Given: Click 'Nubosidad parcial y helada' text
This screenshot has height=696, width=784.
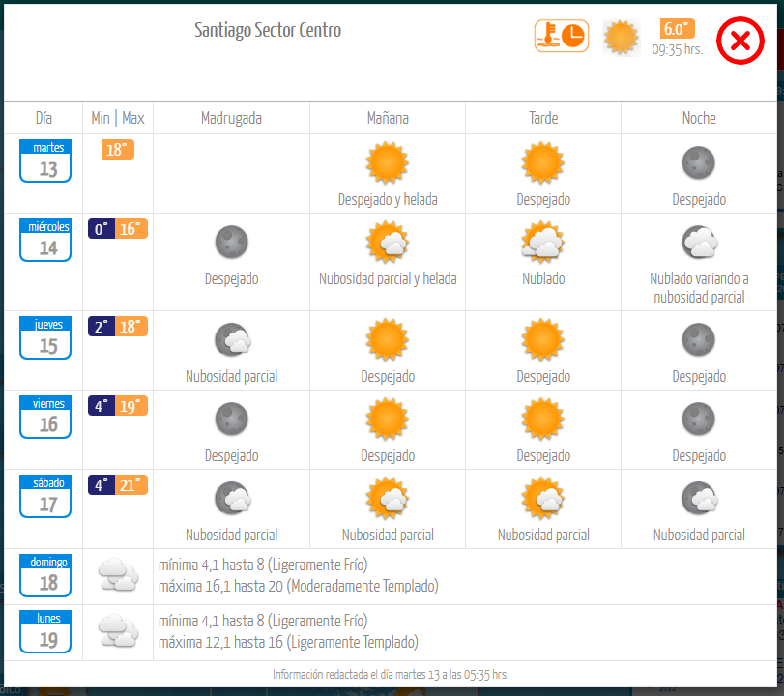Looking at the screenshot, I should pos(388,278).
